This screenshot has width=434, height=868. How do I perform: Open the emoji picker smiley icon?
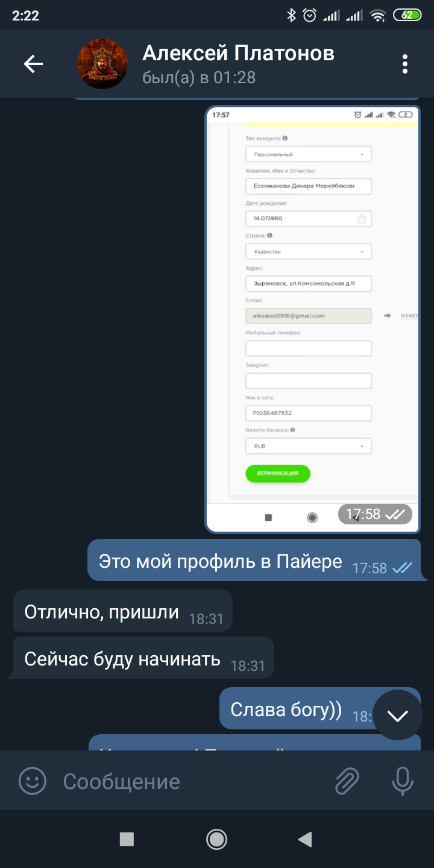click(x=33, y=781)
